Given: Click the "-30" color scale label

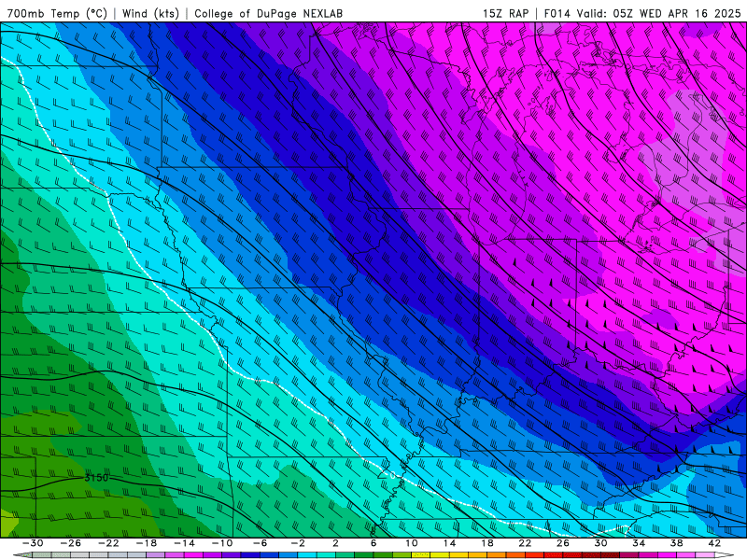Looking at the screenshot, I should point(33,543).
